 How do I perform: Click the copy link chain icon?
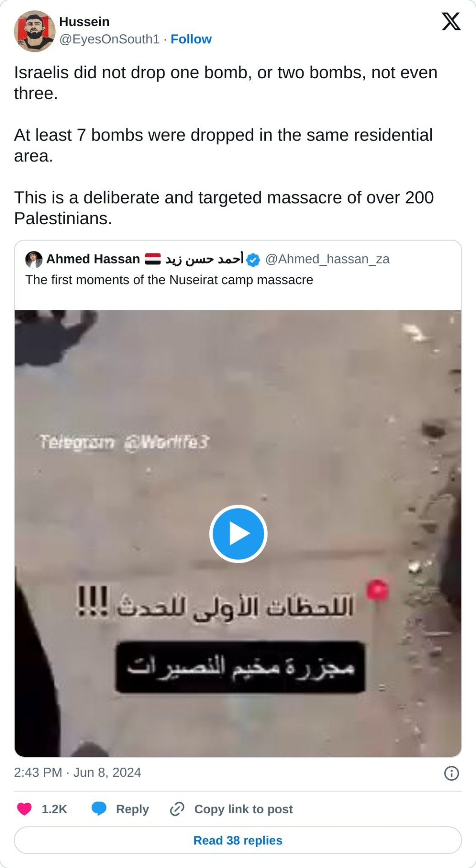[x=177, y=809]
